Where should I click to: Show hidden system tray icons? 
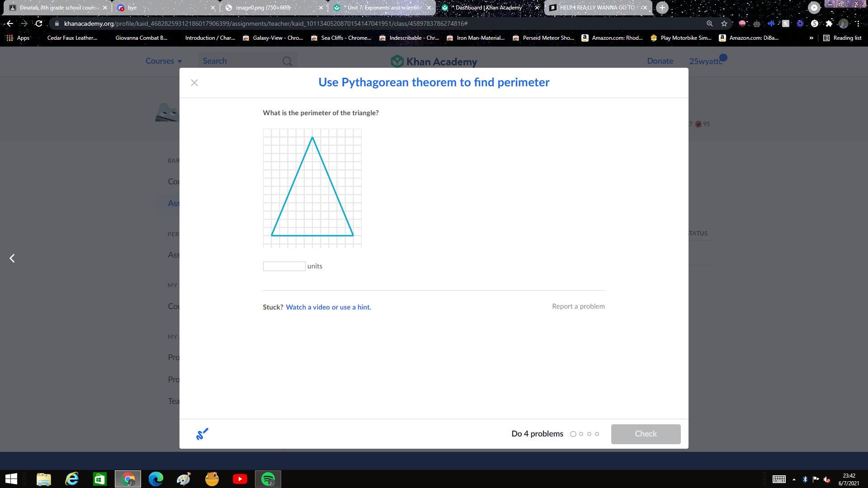[794, 479]
